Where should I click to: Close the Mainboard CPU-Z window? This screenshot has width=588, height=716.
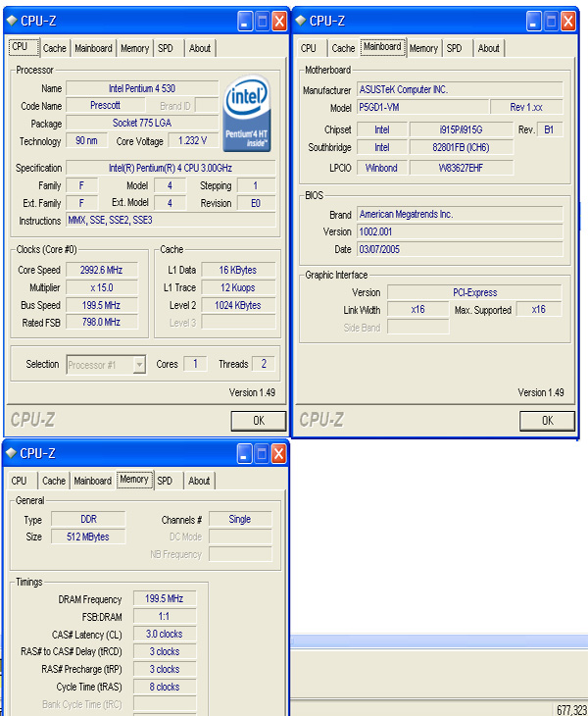pos(568,21)
